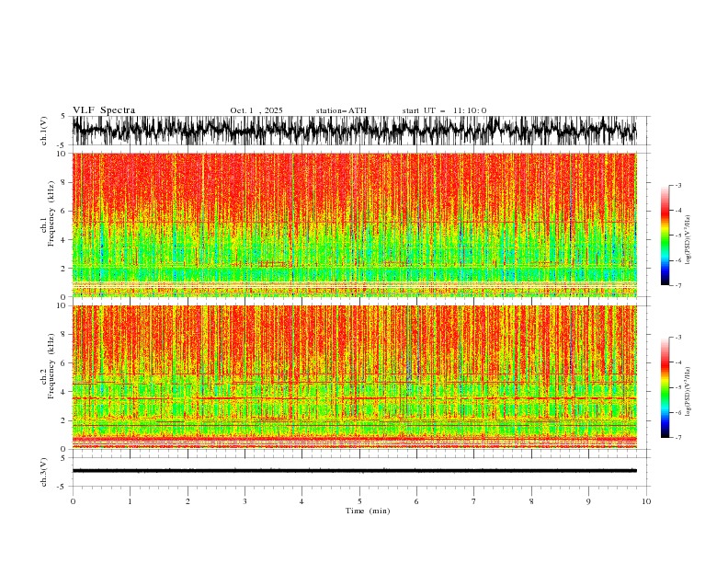Click the "7" tick on the time axis
The image size is (728, 563).
[474, 501]
